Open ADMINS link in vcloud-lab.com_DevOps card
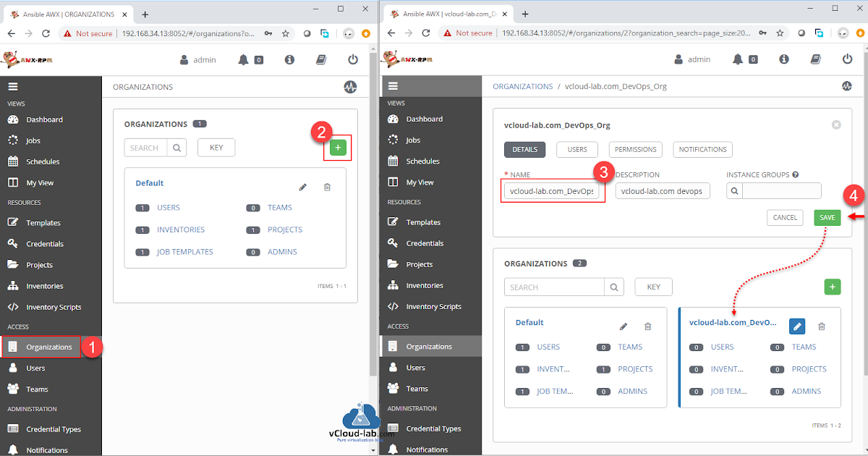 point(807,392)
